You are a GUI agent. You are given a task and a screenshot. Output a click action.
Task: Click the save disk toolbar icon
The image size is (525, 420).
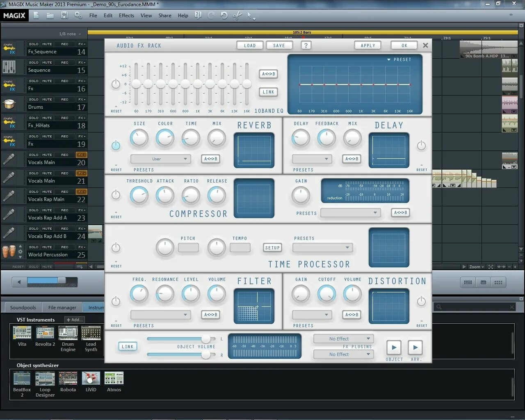64,15
